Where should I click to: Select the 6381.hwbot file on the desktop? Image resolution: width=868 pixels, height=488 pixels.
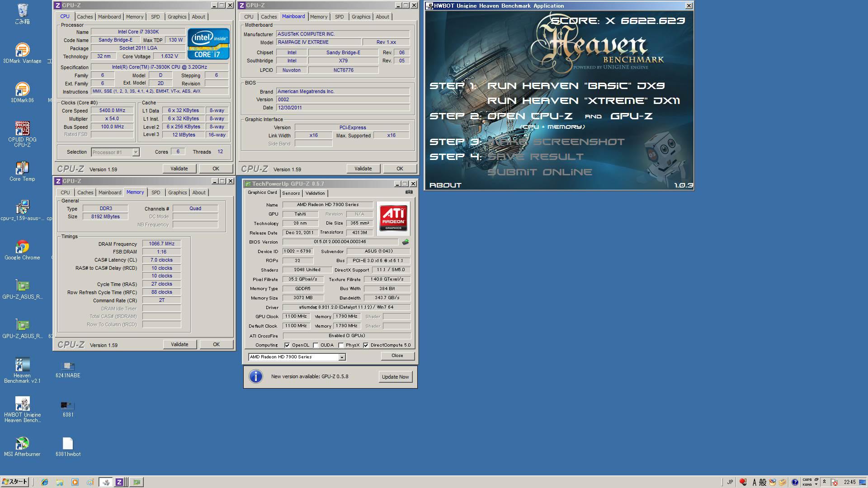[x=68, y=447]
